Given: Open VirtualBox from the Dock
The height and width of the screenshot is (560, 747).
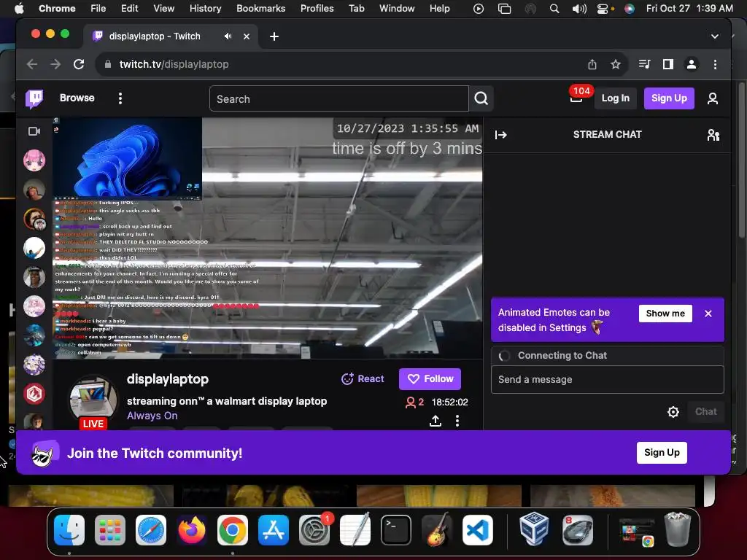Looking at the screenshot, I should click(533, 530).
